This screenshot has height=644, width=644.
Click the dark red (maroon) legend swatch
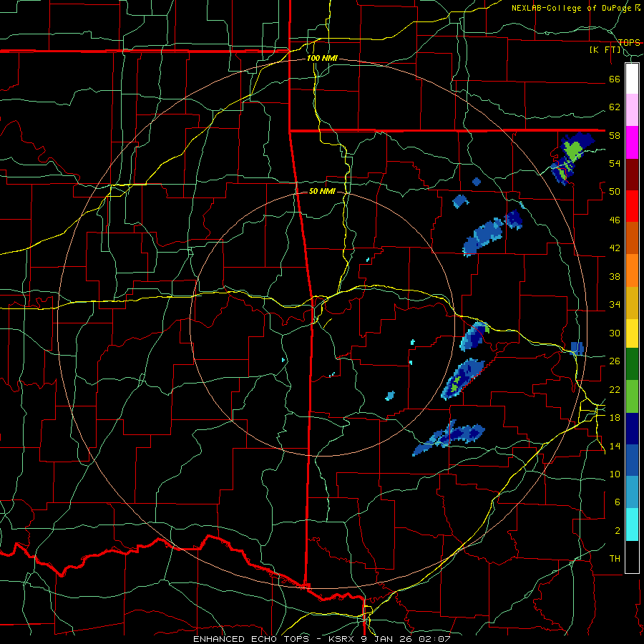632,175
